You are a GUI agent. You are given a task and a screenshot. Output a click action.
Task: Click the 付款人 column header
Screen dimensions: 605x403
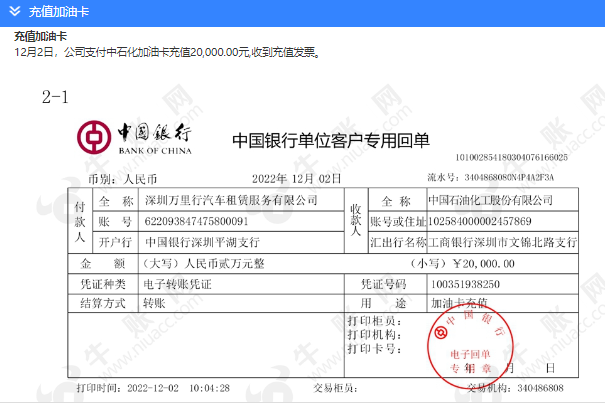(x=80, y=221)
